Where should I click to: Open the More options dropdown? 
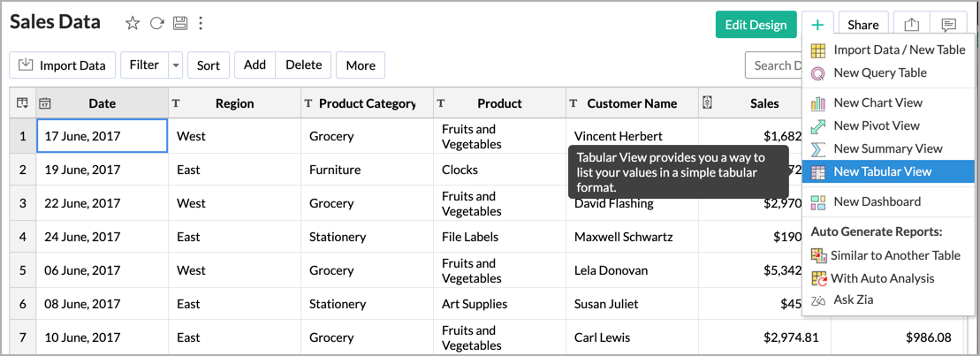pyautogui.click(x=361, y=65)
